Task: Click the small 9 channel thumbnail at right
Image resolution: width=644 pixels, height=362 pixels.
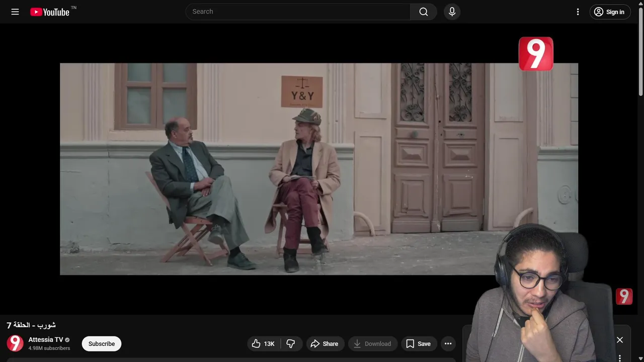Action: [x=624, y=296]
